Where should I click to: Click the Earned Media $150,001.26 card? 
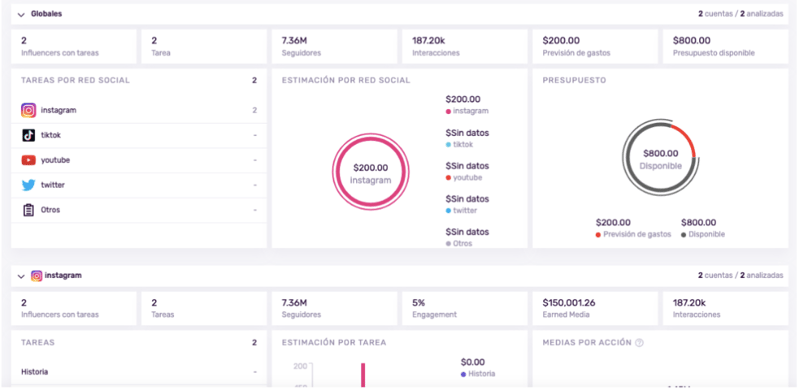pyautogui.click(x=595, y=308)
